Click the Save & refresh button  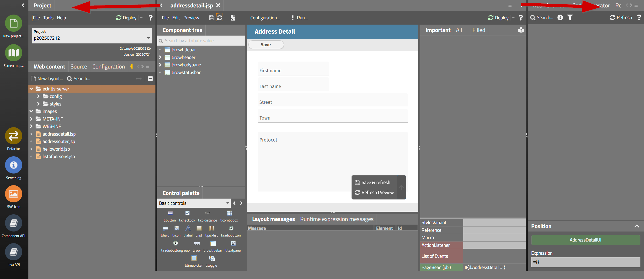(373, 182)
